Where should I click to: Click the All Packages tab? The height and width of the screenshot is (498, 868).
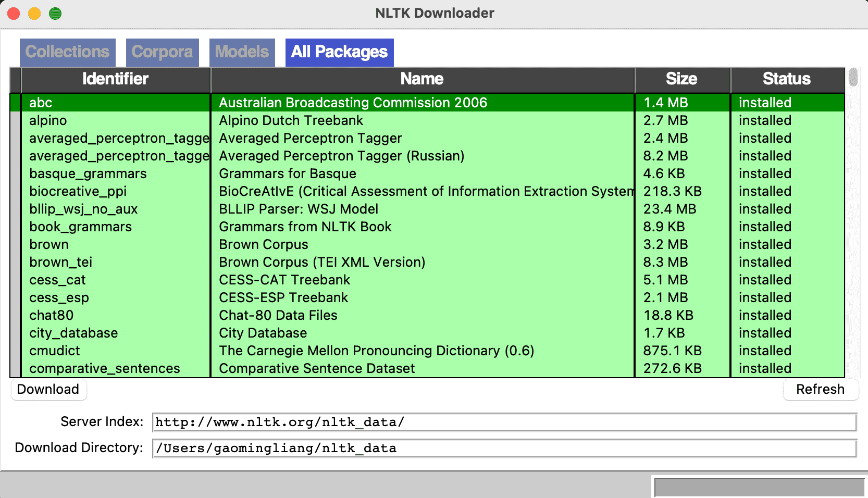339,52
